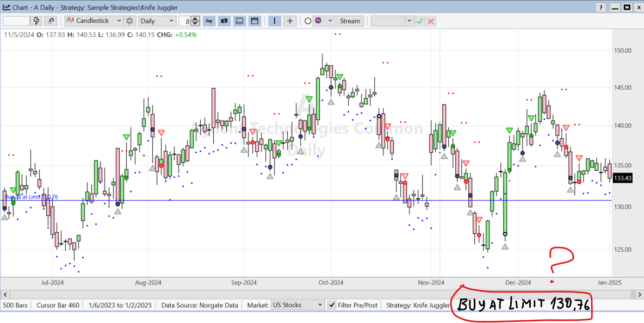Open the US Stocks market dropdown

(x=319, y=305)
